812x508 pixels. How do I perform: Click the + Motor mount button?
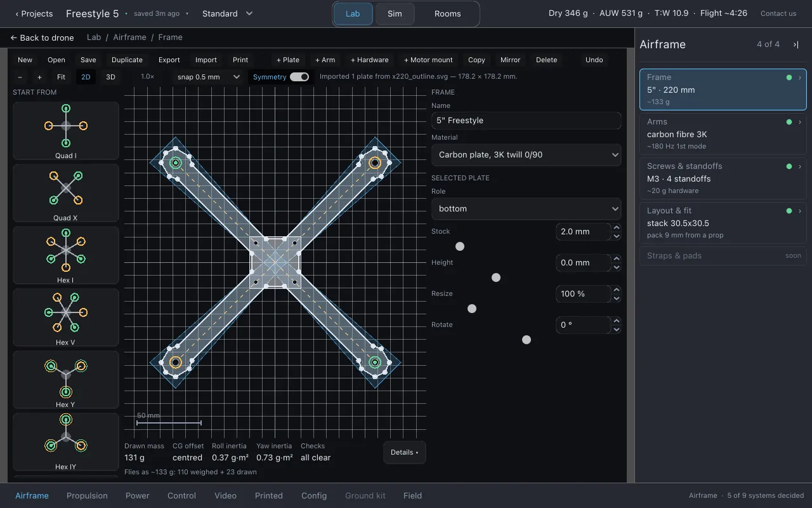[428, 60]
